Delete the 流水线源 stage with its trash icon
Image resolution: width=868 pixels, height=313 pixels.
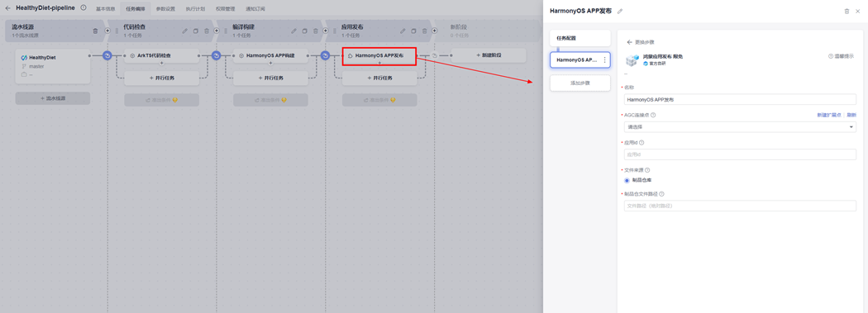95,31
